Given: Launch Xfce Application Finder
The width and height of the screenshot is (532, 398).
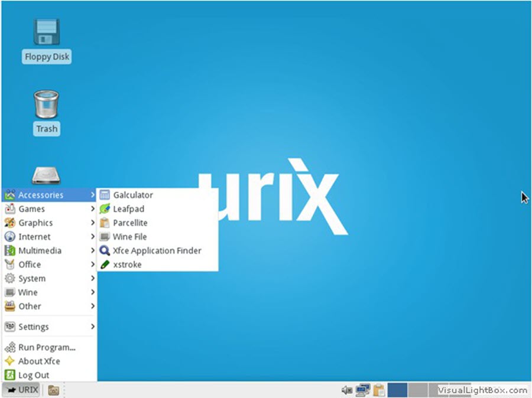Looking at the screenshot, I should click(x=157, y=250).
